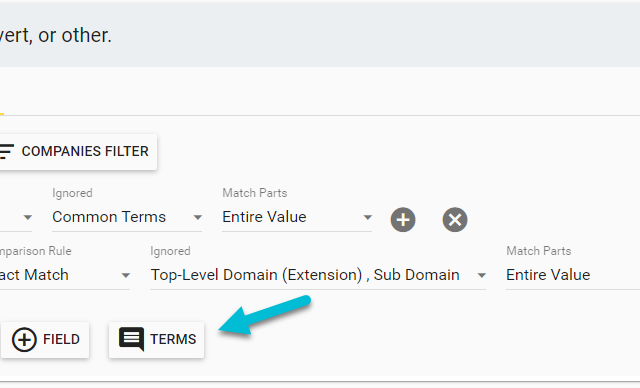Open the Companies Filter button
The height and width of the screenshot is (388, 640).
click(78, 152)
